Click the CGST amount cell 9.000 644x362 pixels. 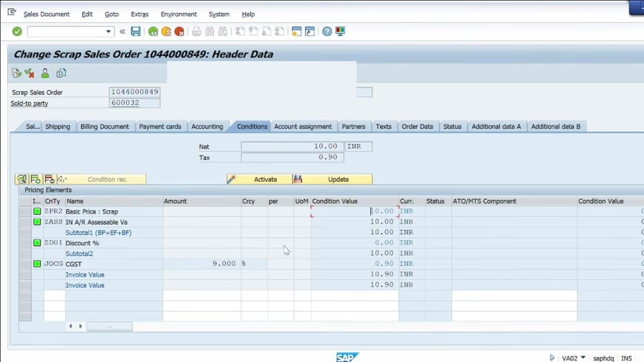tap(202, 264)
